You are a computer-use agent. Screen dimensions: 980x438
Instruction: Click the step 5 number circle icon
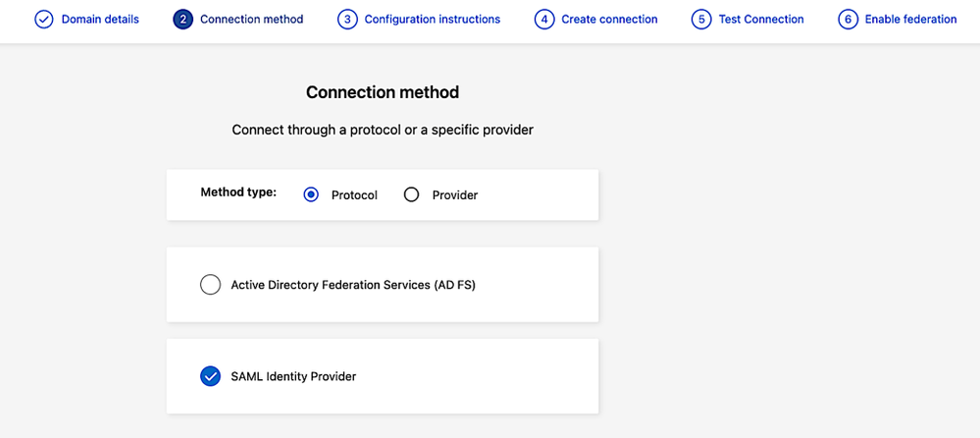701,20
